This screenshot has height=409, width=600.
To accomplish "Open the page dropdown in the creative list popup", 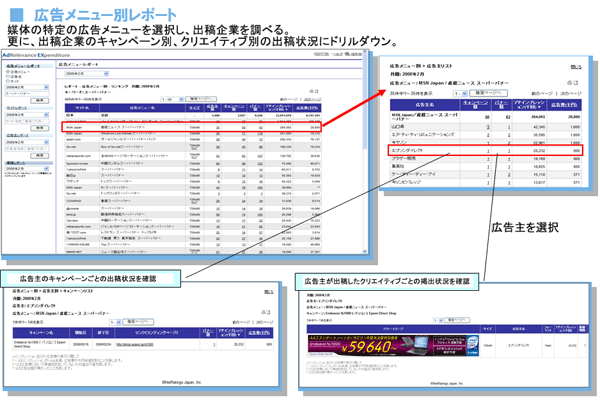I will point(438,320).
